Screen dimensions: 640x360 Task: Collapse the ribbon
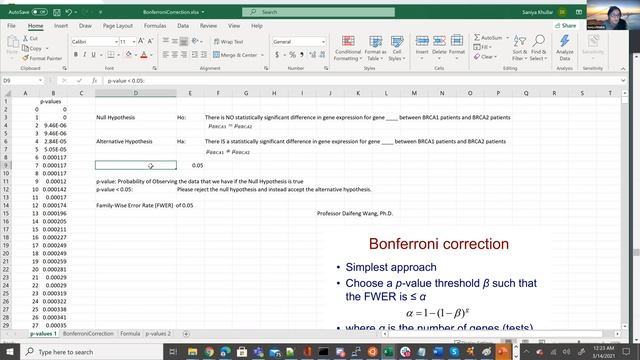pyautogui.click(x=623, y=69)
